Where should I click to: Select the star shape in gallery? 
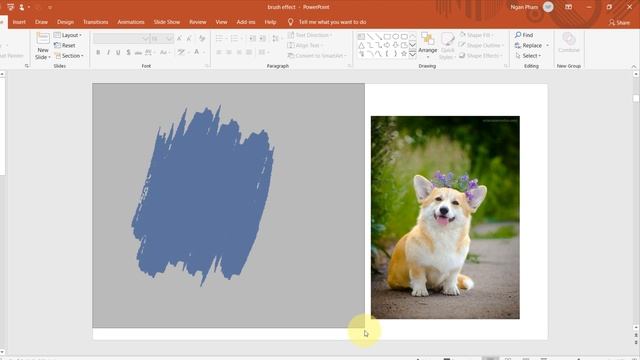point(404,54)
